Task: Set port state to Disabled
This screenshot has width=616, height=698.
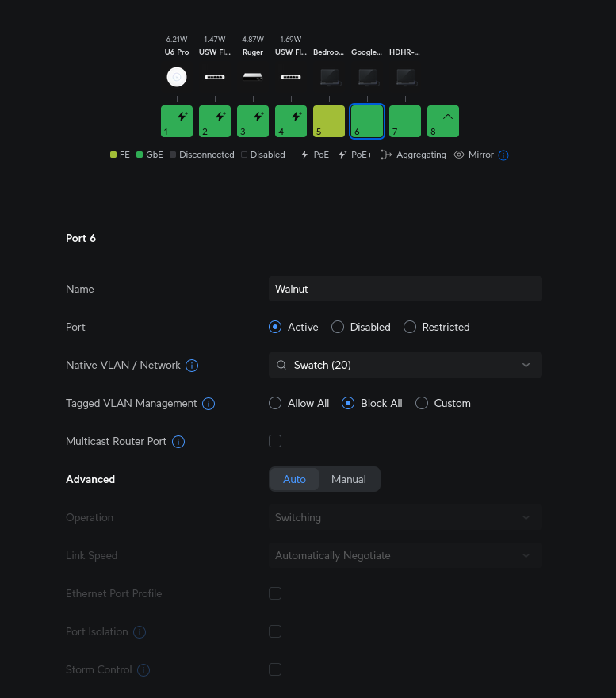Action: [x=338, y=327]
